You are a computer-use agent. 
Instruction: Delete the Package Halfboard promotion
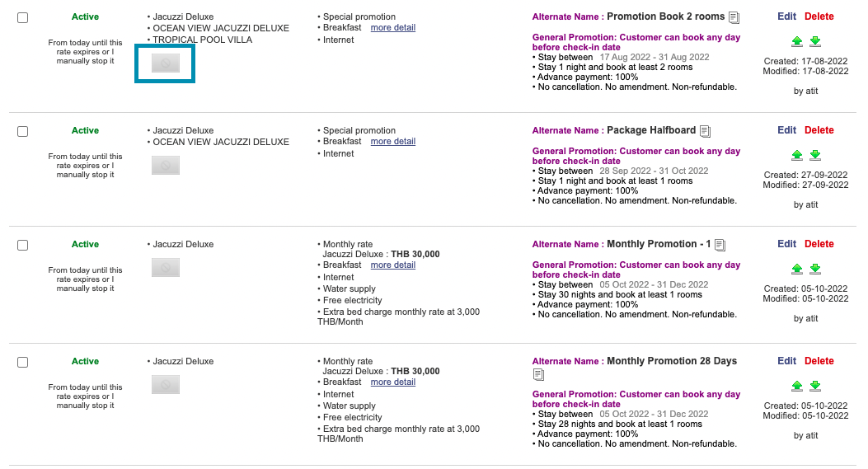pyautogui.click(x=819, y=130)
